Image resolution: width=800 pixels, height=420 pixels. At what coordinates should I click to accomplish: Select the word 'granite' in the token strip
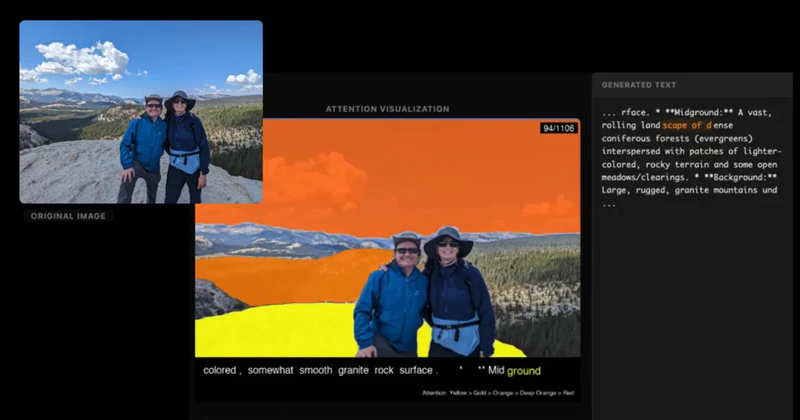353,370
